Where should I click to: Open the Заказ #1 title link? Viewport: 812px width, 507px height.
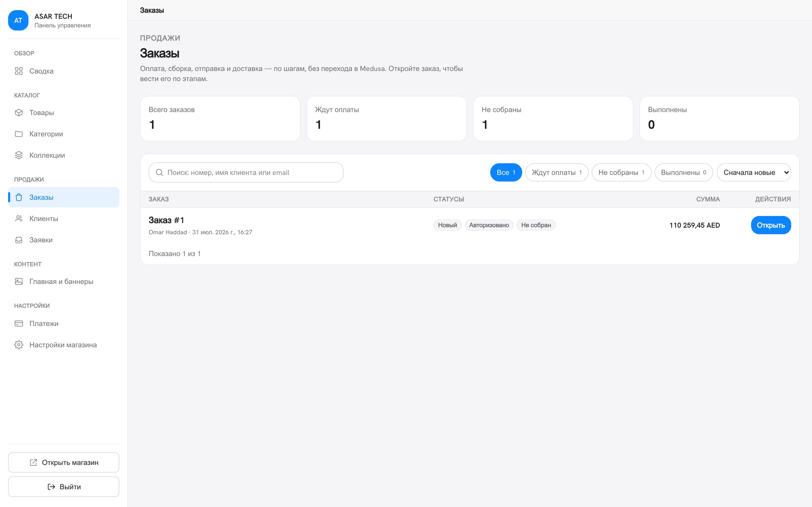166,220
